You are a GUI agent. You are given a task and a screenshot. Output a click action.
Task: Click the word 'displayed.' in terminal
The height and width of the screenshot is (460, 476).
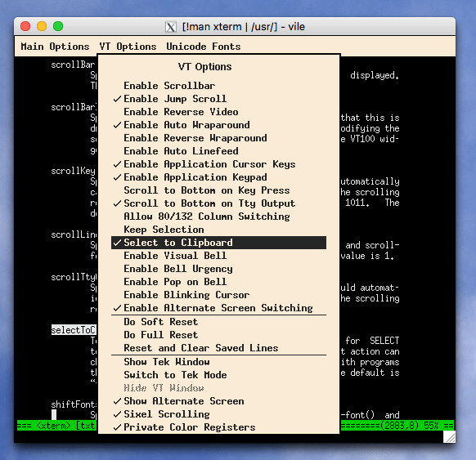375,75
